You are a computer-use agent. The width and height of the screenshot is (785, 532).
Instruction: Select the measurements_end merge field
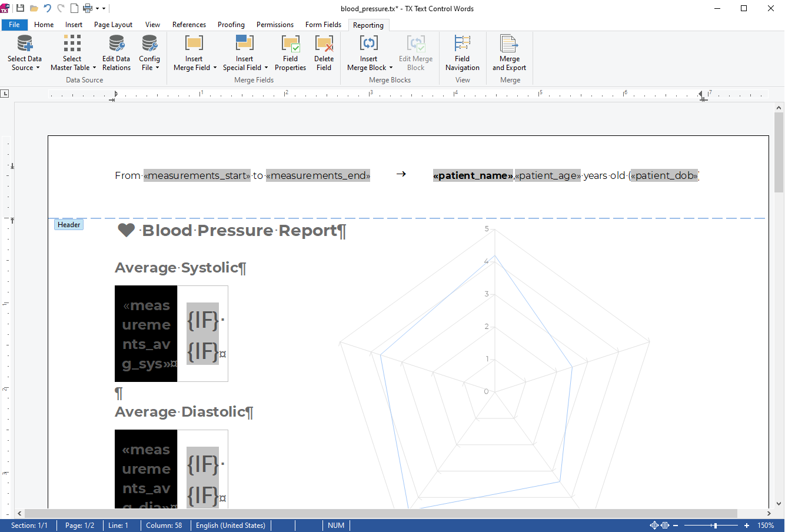(318, 175)
